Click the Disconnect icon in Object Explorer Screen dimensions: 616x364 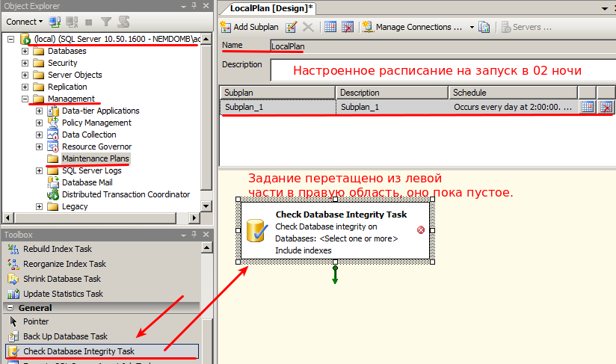[72, 22]
